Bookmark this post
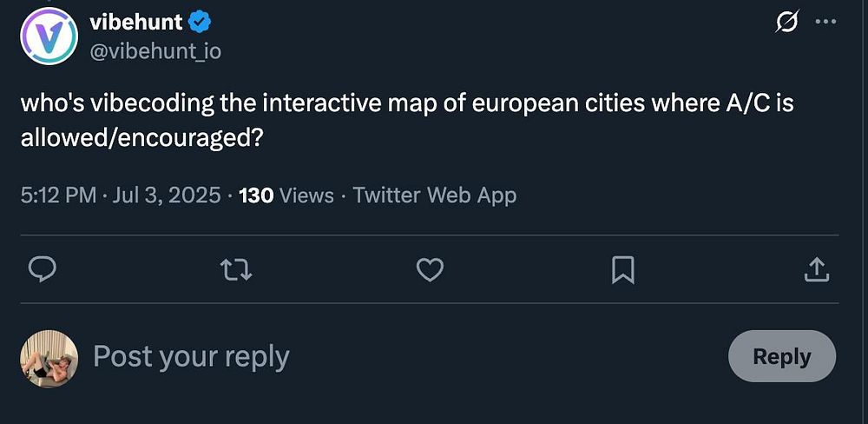 (622, 271)
